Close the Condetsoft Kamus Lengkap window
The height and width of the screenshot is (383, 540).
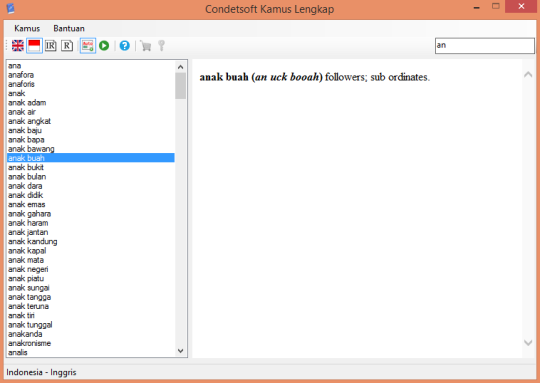521,6
